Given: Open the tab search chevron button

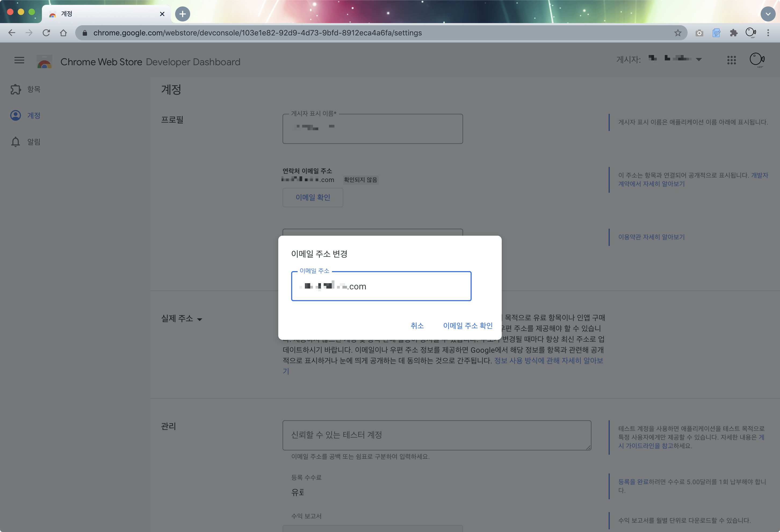Looking at the screenshot, I should tap(768, 14).
